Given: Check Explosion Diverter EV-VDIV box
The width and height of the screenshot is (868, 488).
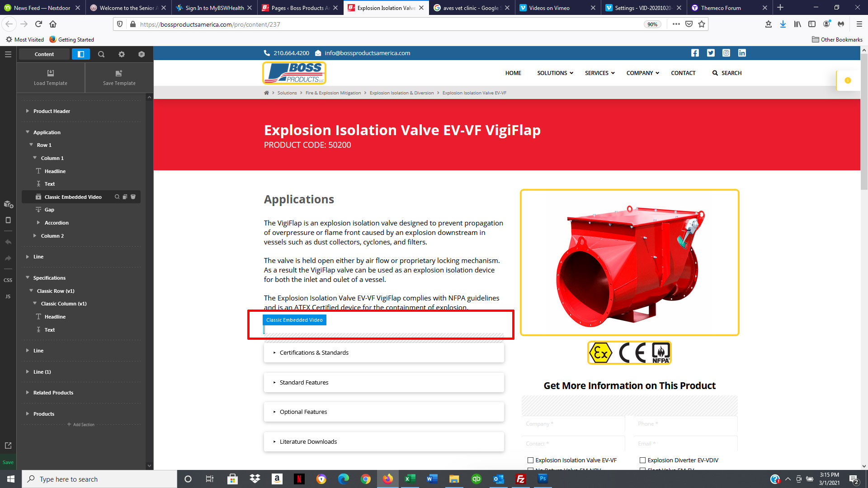Looking at the screenshot, I should click(642, 460).
